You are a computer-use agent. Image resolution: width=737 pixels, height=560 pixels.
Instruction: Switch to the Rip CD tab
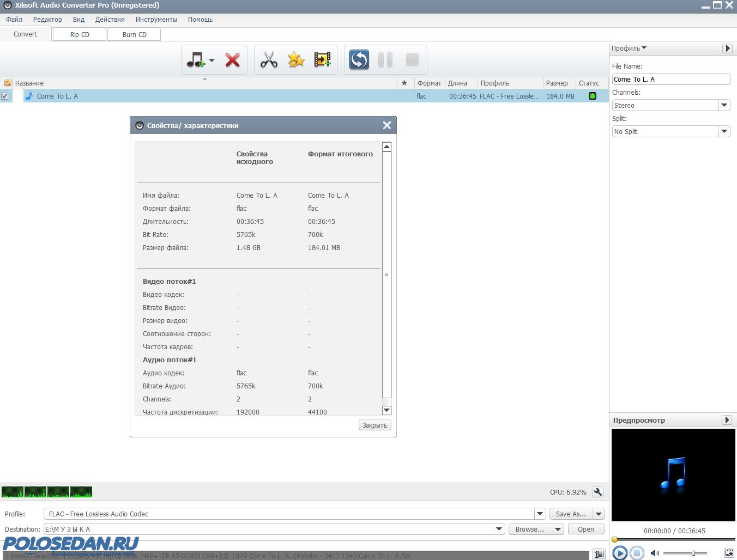tap(80, 34)
